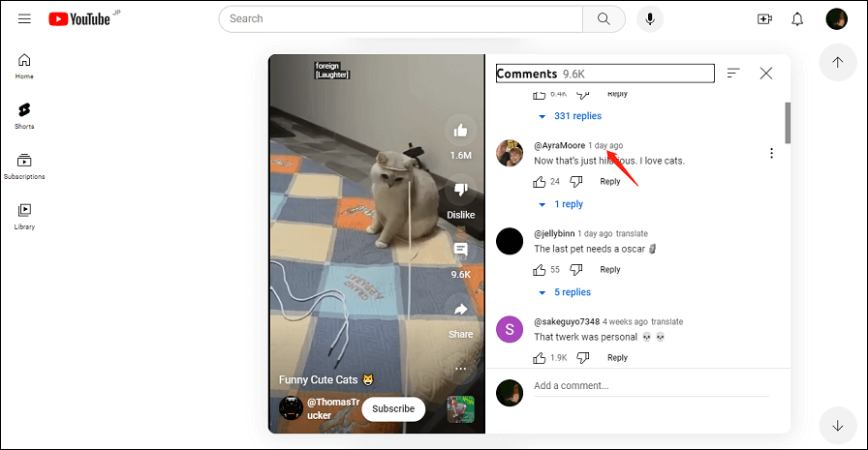Click the Create video icon

click(764, 18)
